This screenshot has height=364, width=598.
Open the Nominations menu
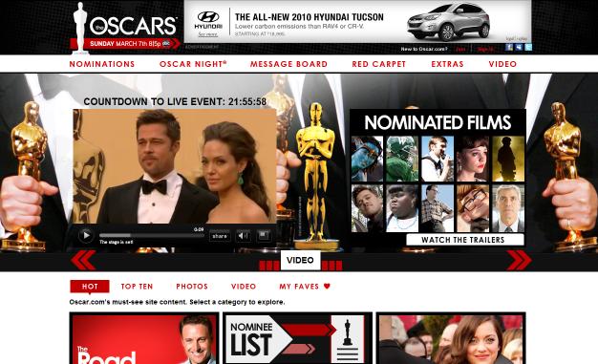[x=102, y=64]
